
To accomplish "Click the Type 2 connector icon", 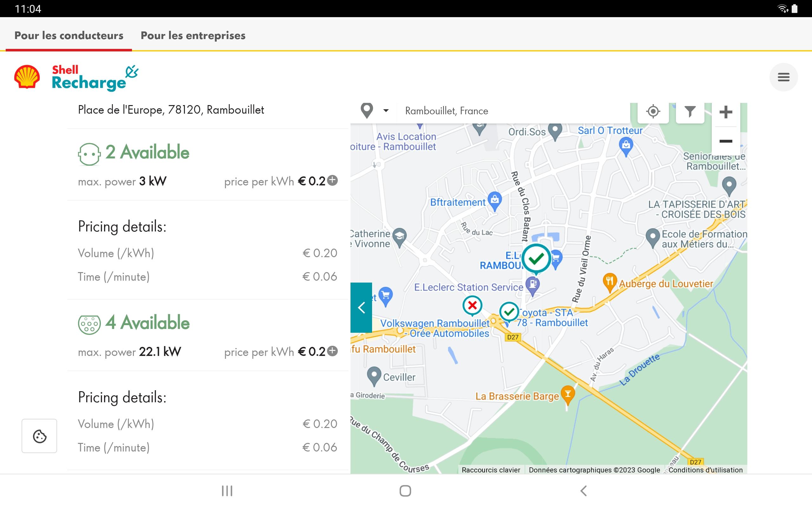I will 89,324.
